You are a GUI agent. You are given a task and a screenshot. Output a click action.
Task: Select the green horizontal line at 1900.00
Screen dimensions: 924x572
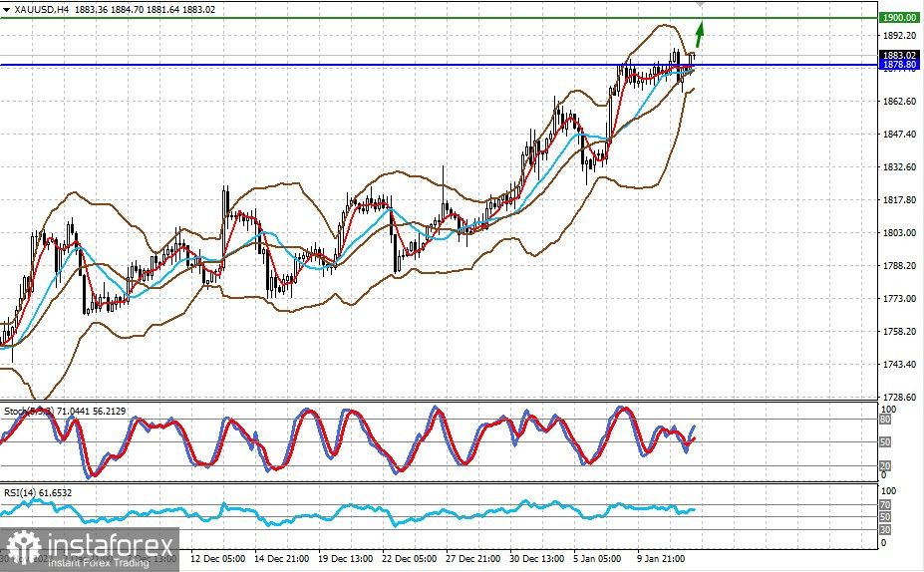pos(439,18)
